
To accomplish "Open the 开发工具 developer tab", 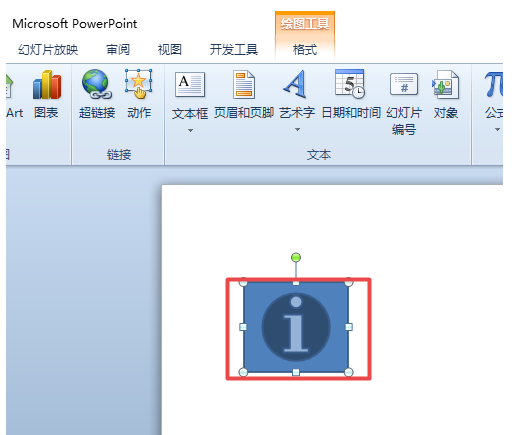I will 234,50.
